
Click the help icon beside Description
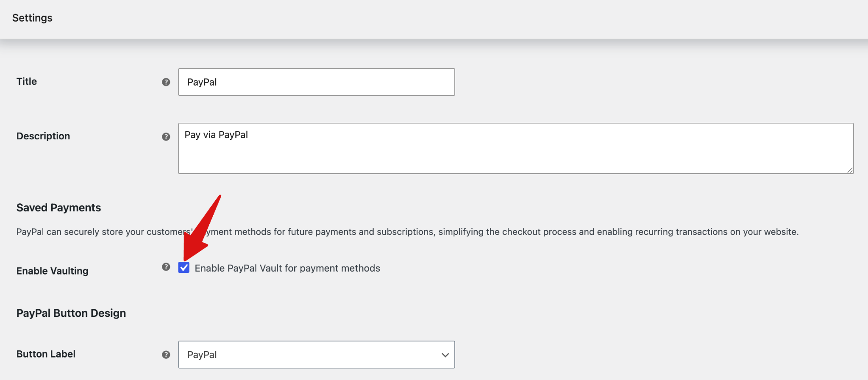click(166, 137)
